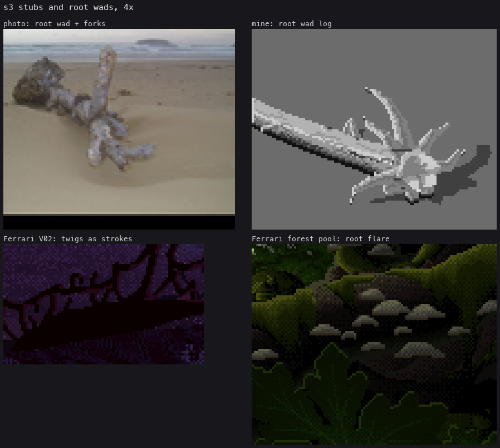Open the green forest pool mushroom image
The image size is (500, 448).
(x=374, y=344)
